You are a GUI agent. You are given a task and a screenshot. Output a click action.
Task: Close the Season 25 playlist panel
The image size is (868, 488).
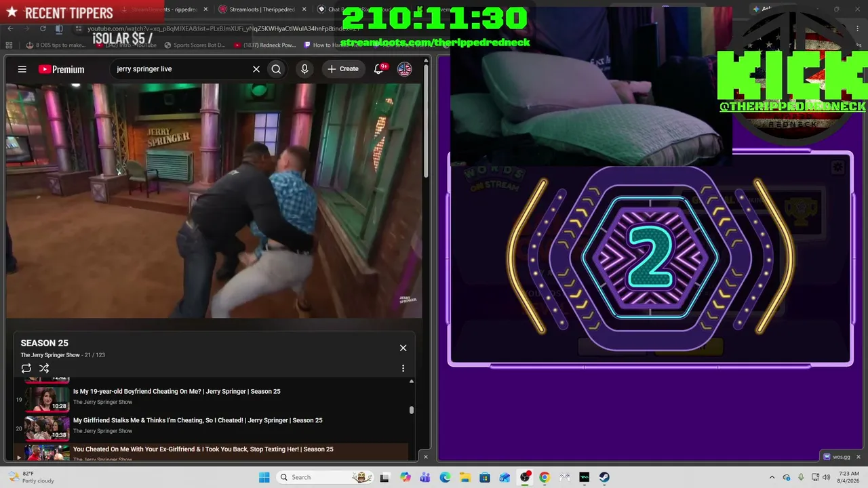click(403, 348)
